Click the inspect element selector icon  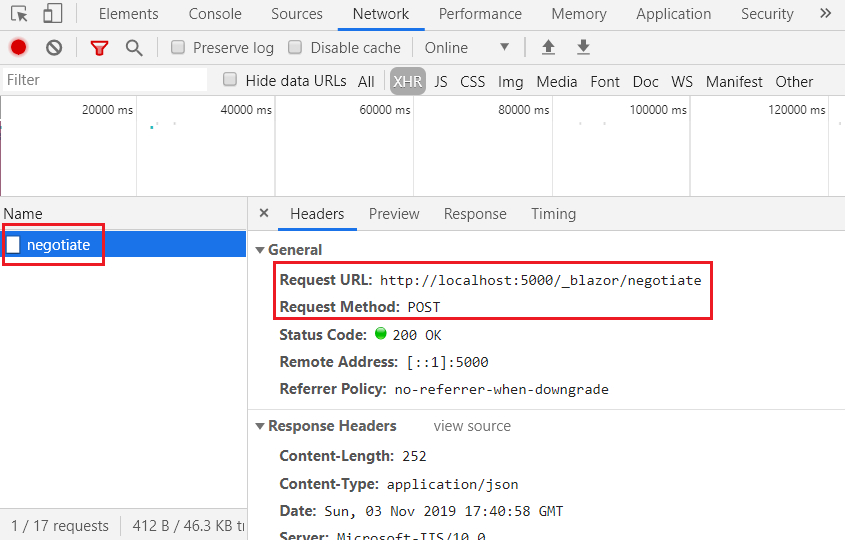(19, 13)
